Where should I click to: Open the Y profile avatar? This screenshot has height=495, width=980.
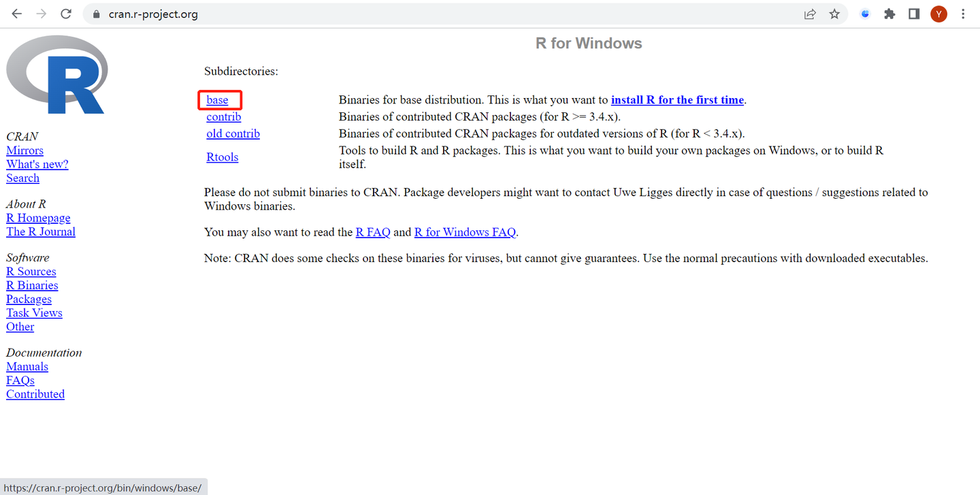pyautogui.click(x=938, y=14)
